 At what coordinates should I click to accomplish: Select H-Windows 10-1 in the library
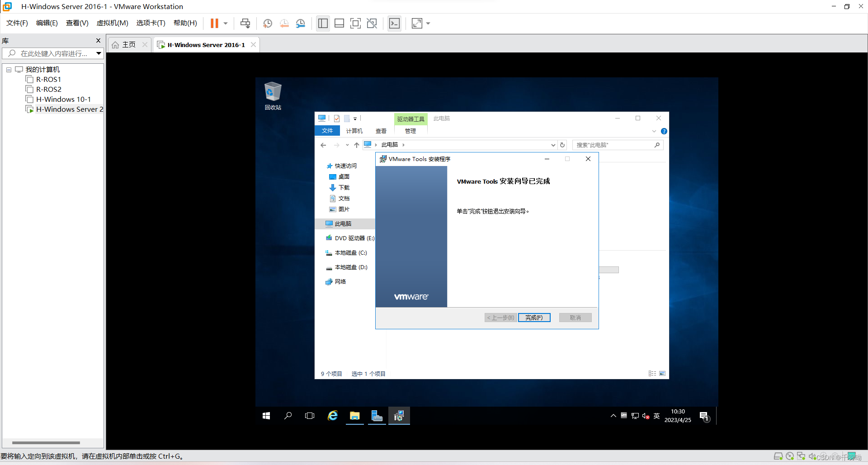[x=58, y=100]
